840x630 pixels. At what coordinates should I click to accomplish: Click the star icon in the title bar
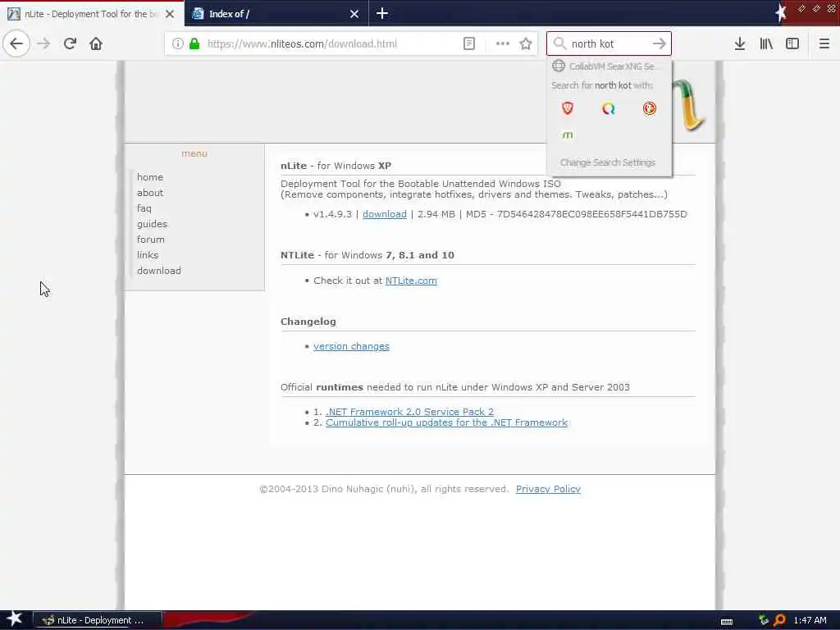tap(781, 13)
